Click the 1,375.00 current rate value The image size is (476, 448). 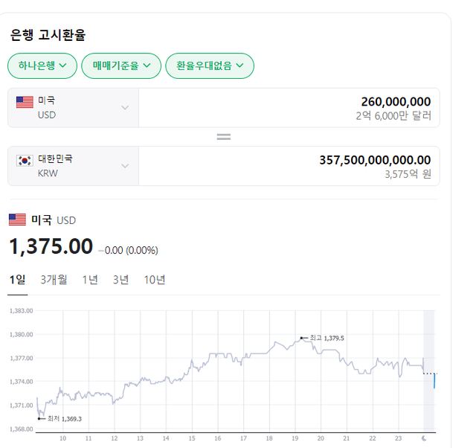(x=51, y=246)
